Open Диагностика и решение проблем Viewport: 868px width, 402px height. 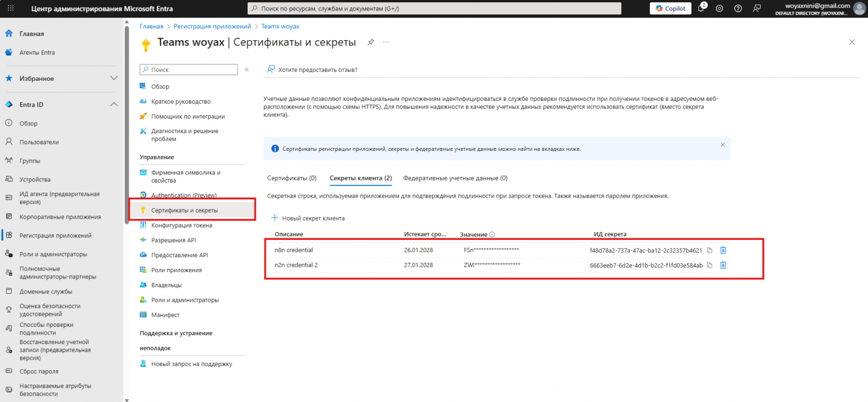point(185,135)
